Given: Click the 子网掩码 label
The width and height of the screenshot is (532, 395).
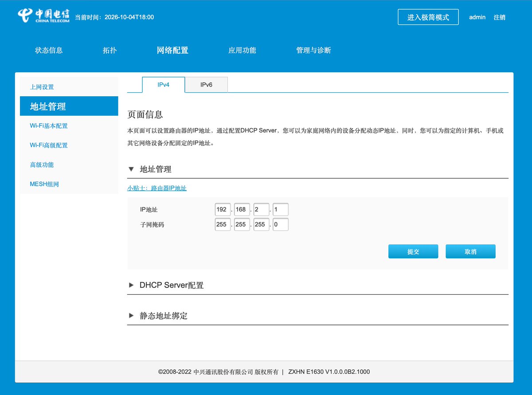Looking at the screenshot, I should [152, 224].
